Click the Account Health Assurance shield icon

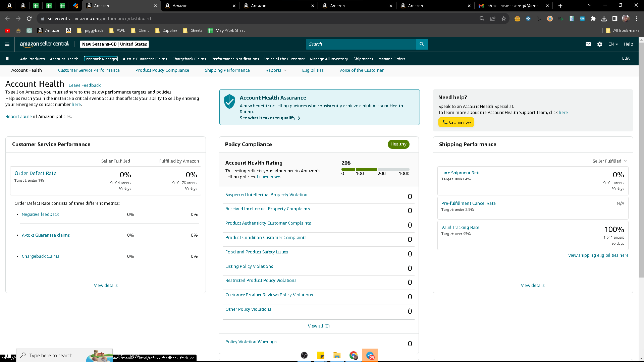tap(229, 101)
